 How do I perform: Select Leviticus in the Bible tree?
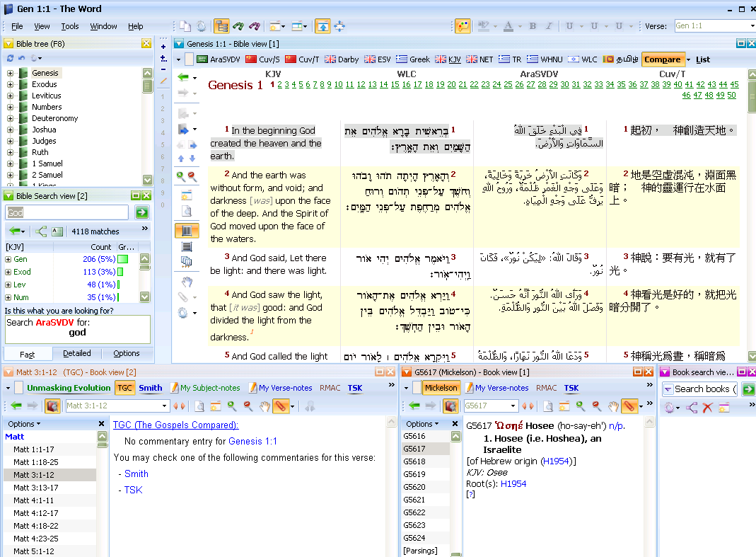[46, 96]
